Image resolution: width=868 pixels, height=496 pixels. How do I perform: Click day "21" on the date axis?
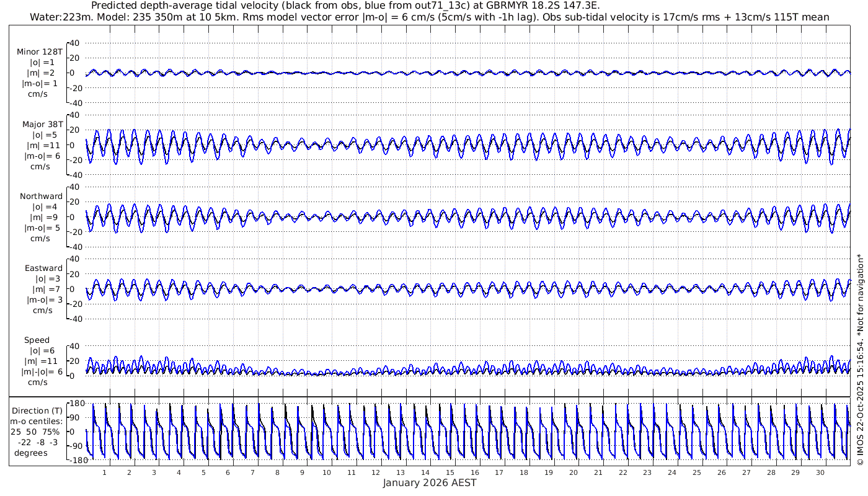pyautogui.click(x=598, y=472)
